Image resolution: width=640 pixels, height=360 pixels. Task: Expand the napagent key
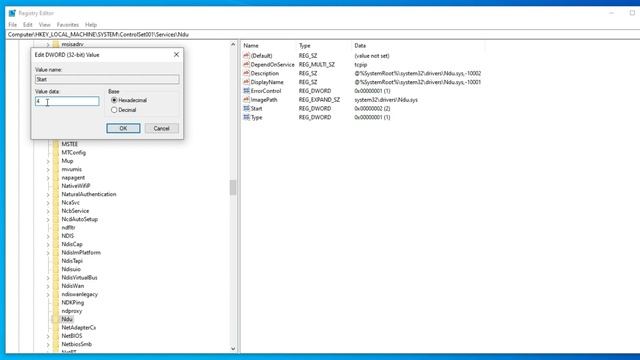[x=48, y=178]
